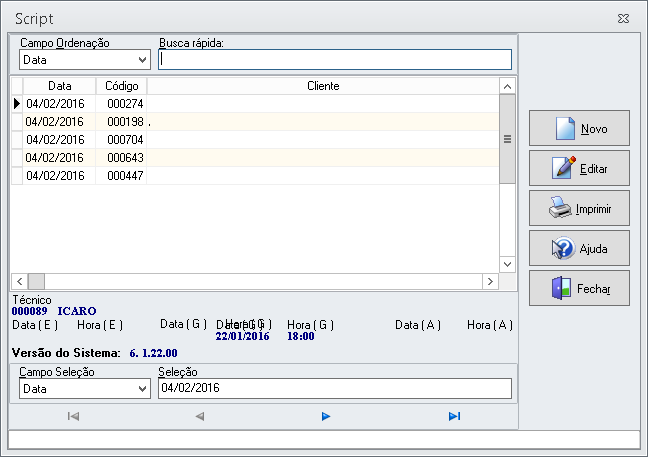Click the Editar button
The height and width of the screenshot is (457, 648).
pos(579,168)
